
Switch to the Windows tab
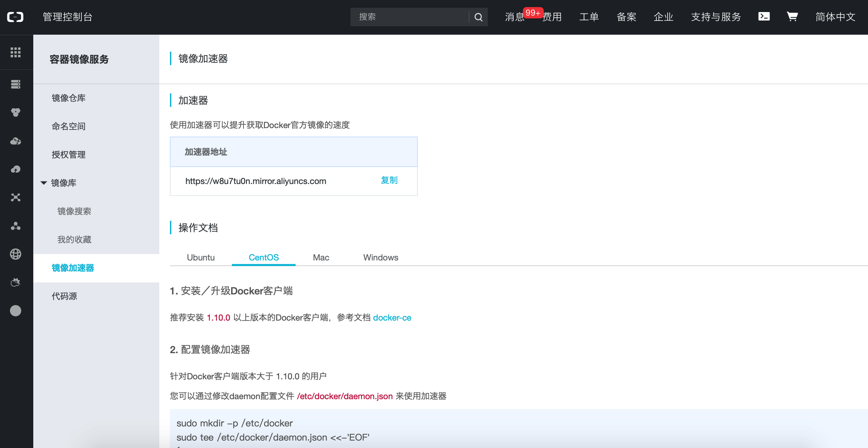[381, 257]
